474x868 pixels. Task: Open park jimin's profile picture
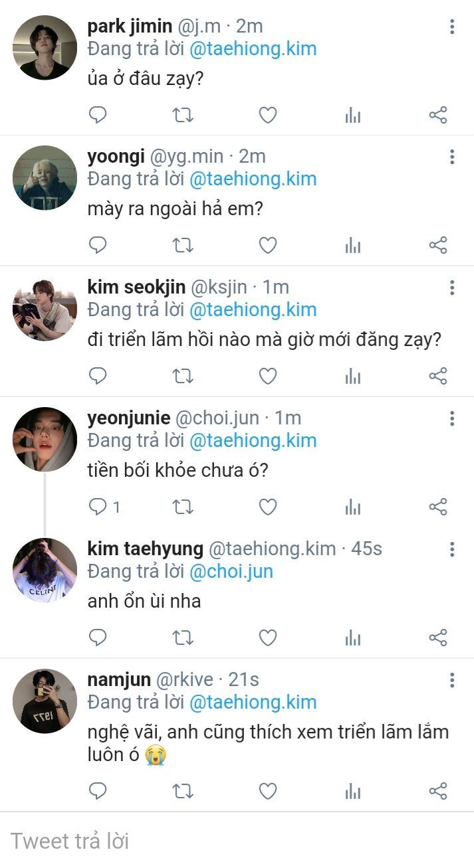click(x=45, y=48)
